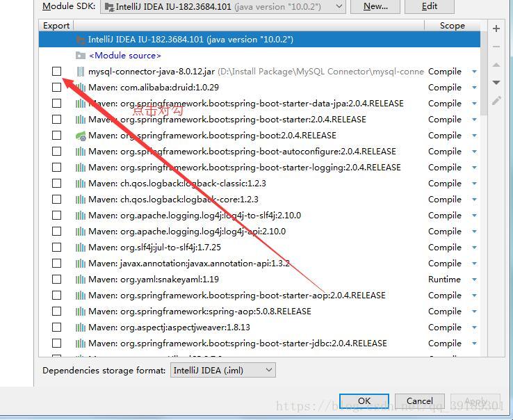Click library icon beside spring-boot-starter-aop

(81, 296)
